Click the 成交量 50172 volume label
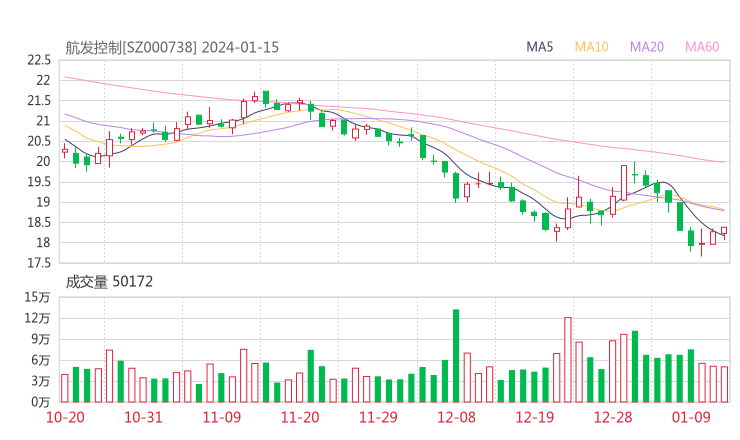740x440 pixels. pos(109,282)
